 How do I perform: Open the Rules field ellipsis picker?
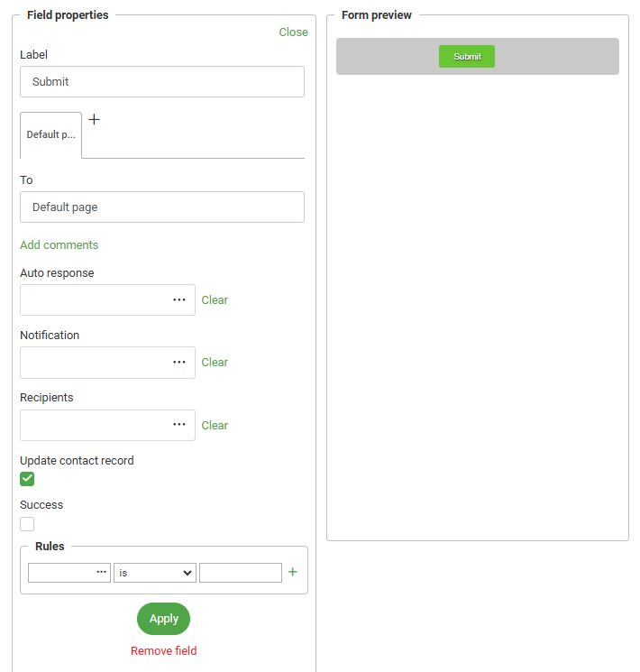point(102,573)
